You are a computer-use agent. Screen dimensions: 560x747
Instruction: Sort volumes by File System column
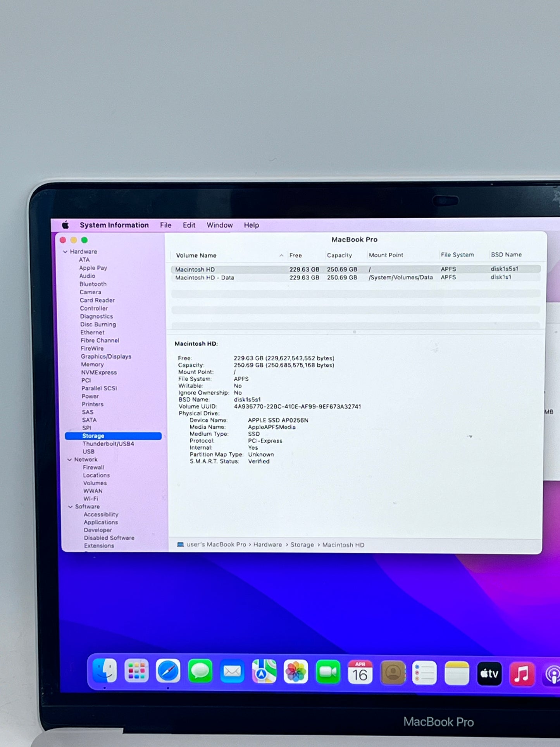[457, 255]
